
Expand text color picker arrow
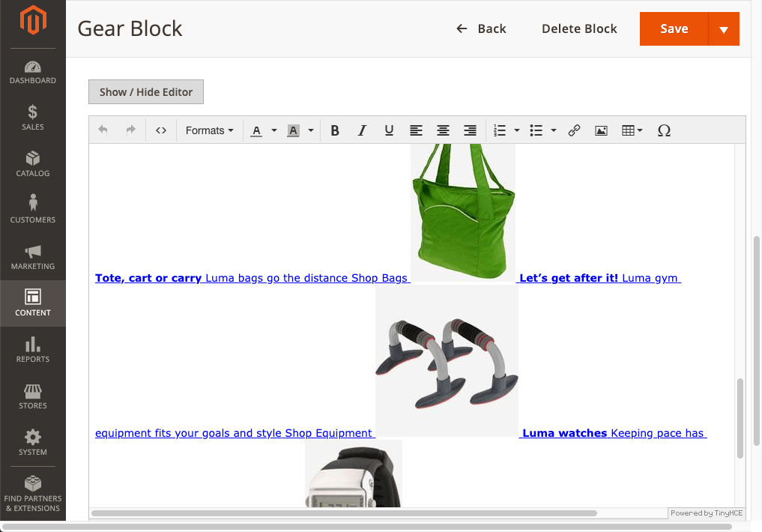pos(274,130)
